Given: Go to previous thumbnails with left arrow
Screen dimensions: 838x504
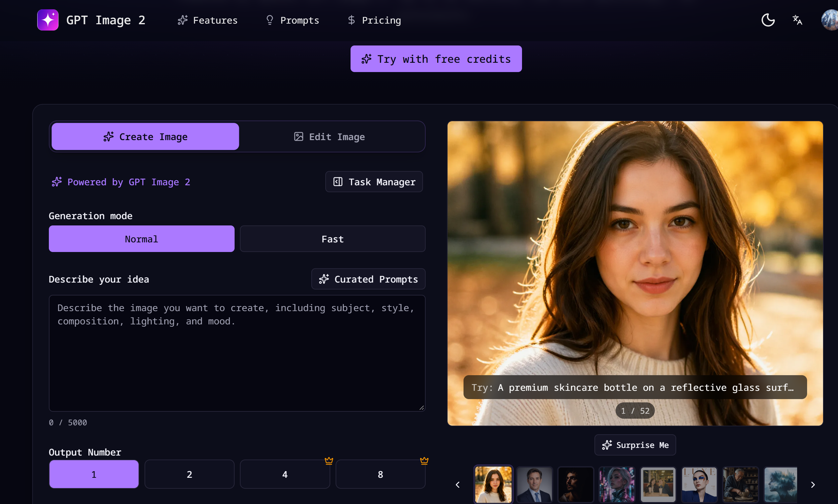Looking at the screenshot, I should [x=458, y=485].
